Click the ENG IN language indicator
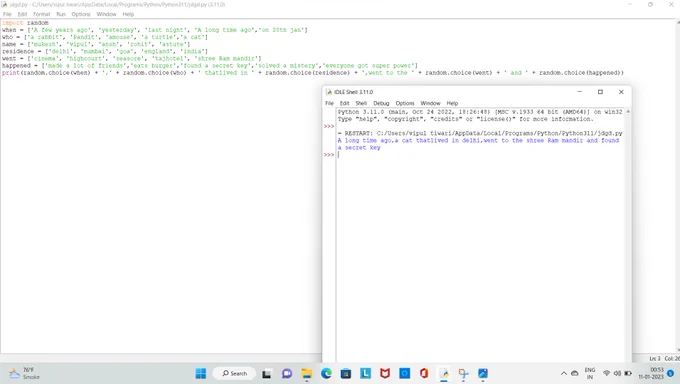Screen dimensions: 680x384 click(x=590, y=374)
